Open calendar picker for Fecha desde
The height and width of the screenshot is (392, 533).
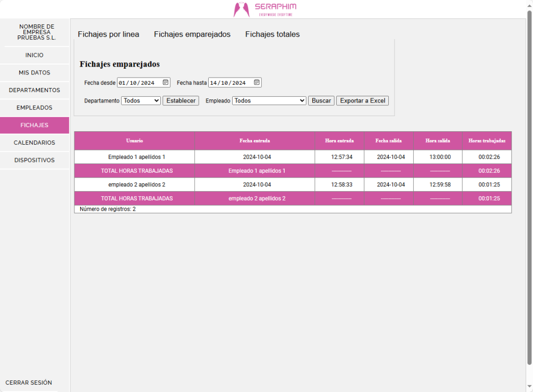166,82
